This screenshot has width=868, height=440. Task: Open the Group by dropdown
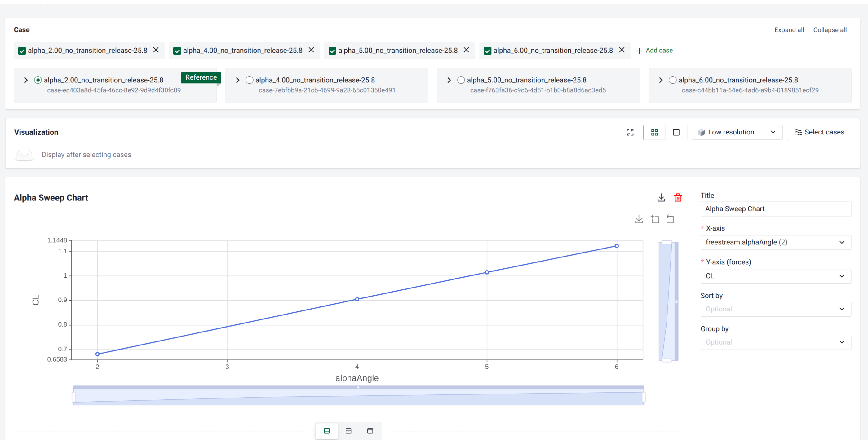click(776, 342)
